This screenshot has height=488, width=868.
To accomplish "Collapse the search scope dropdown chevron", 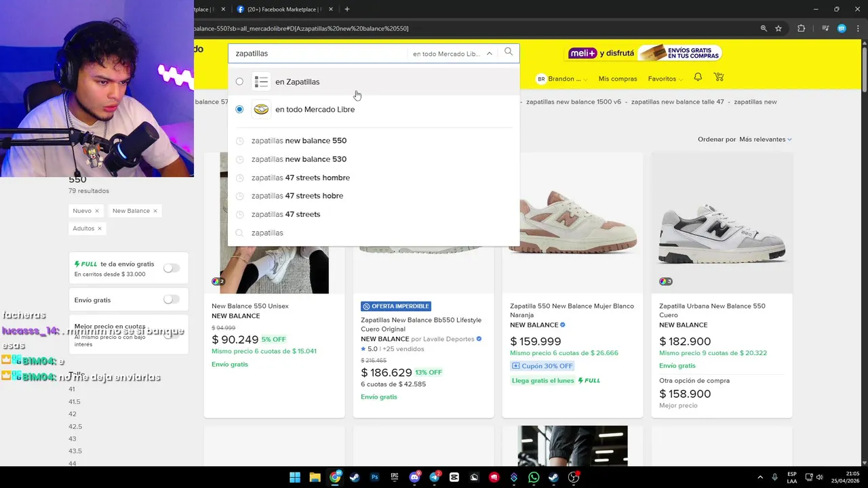I will point(489,54).
